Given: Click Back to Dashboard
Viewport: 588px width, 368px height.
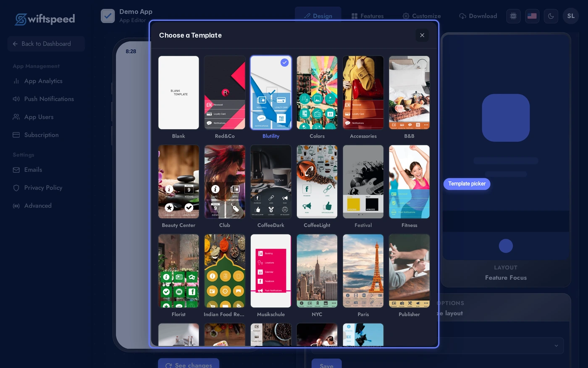Looking at the screenshot, I should [46, 43].
